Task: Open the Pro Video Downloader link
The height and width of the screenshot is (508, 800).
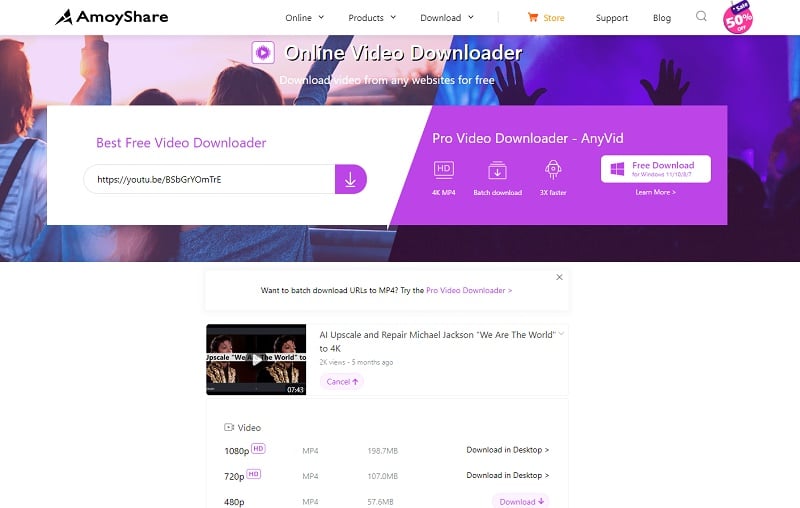Action: (469, 290)
